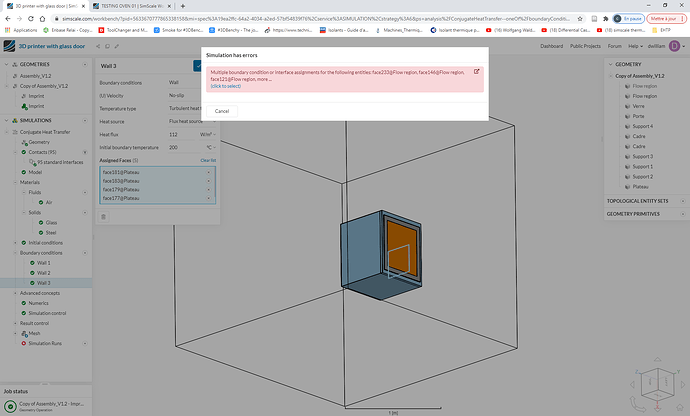The height and width of the screenshot is (416, 690).
Task: Open the Heat flux unit dropdown W/m²
Action: [x=208, y=134]
